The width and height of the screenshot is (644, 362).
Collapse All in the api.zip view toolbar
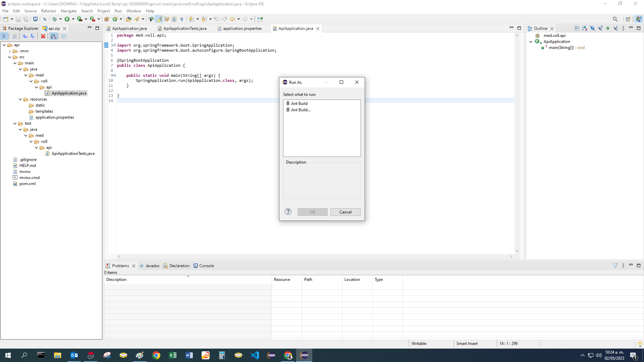pyautogui.click(x=64, y=36)
